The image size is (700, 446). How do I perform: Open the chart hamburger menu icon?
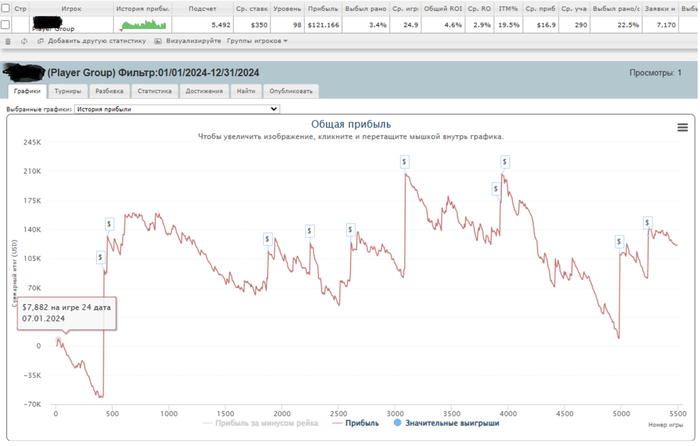click(x=682, y=128)
